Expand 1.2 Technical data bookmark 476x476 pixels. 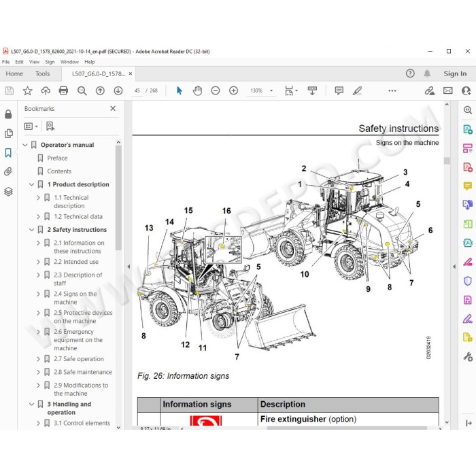pos(38,217)
